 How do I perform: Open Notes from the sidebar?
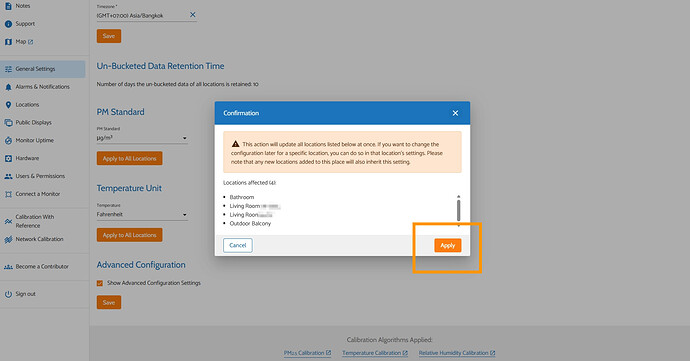[x=23, y=6]
